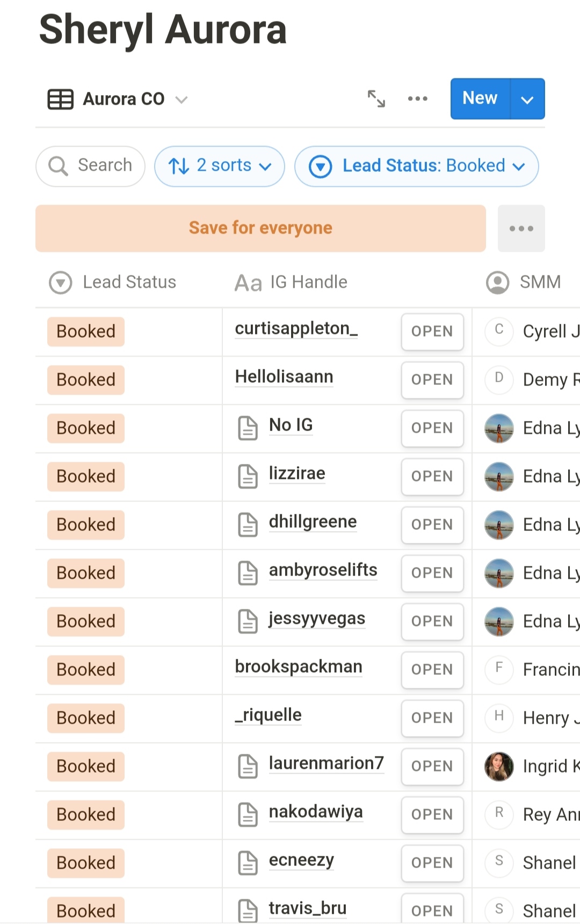Click the Lead Status column header
The height and width of the screenshot is (924, 580).
(x=129, y=282)
